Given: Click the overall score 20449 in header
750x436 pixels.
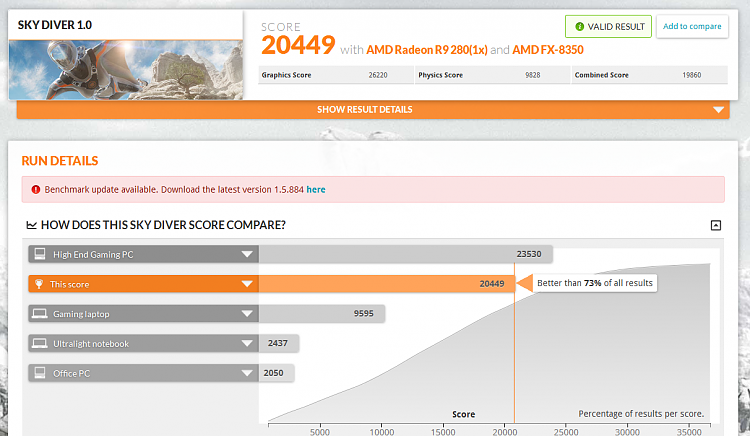Looking at the screenshot, I should pos(298,45).
